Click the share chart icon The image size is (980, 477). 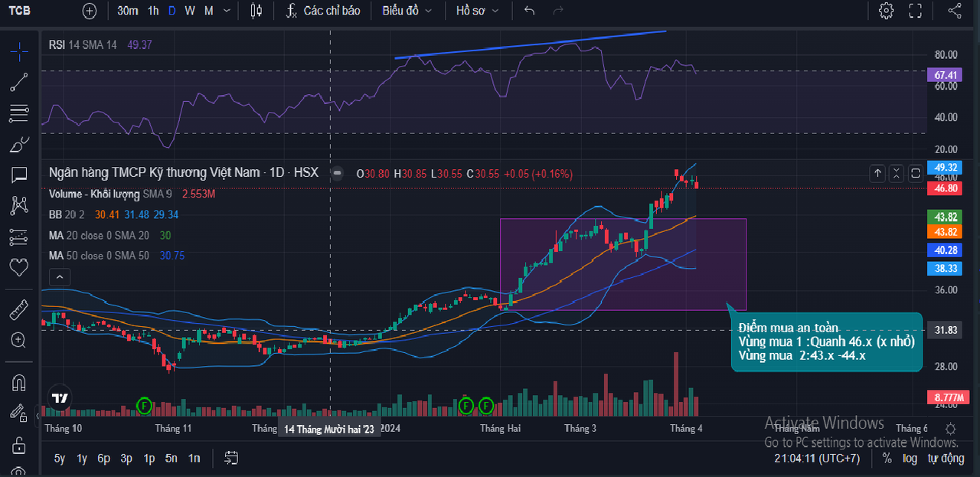955,11
